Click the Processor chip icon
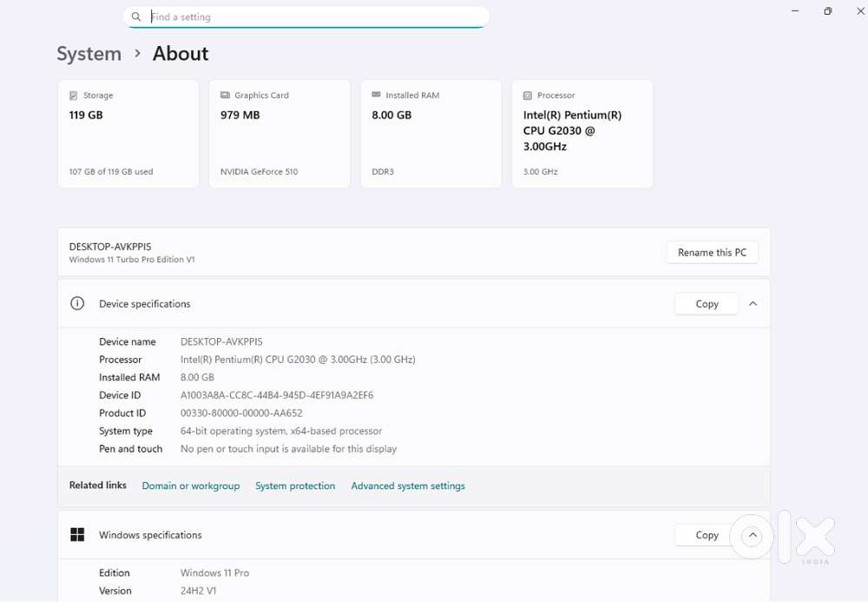The height and width of the screenshot is (602, 868). [x=528, y=96]
